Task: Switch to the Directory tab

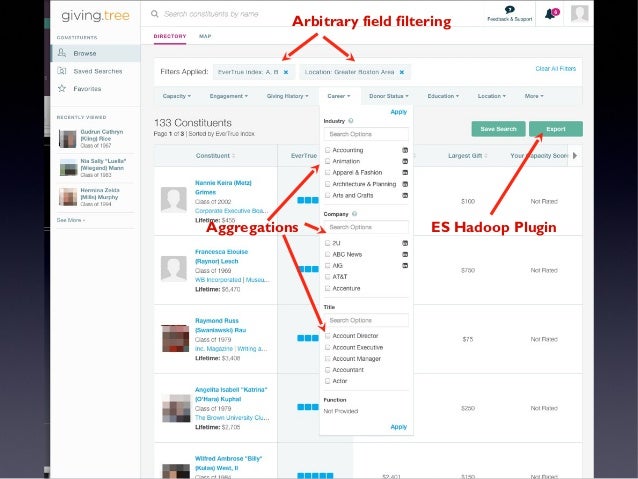Action: tap(170, 36)
